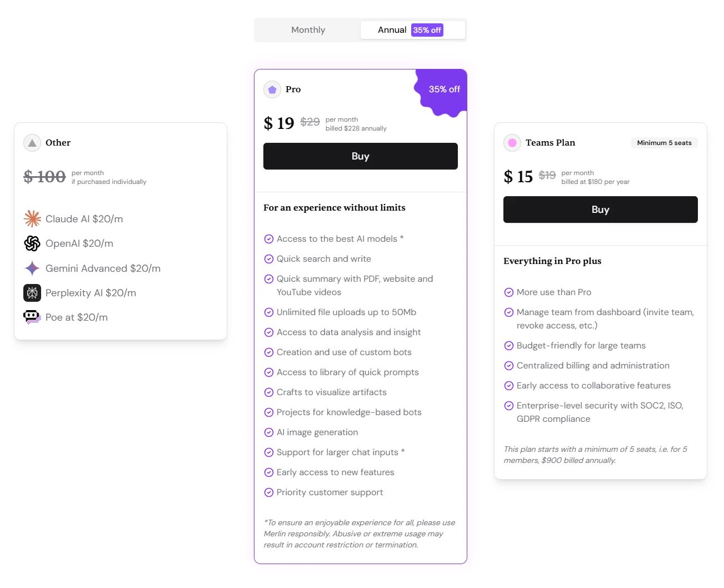Viewport: 724px width, 588px height.
Task: Click the checkmark beside Priority customer support
Action: click(268, 492)
